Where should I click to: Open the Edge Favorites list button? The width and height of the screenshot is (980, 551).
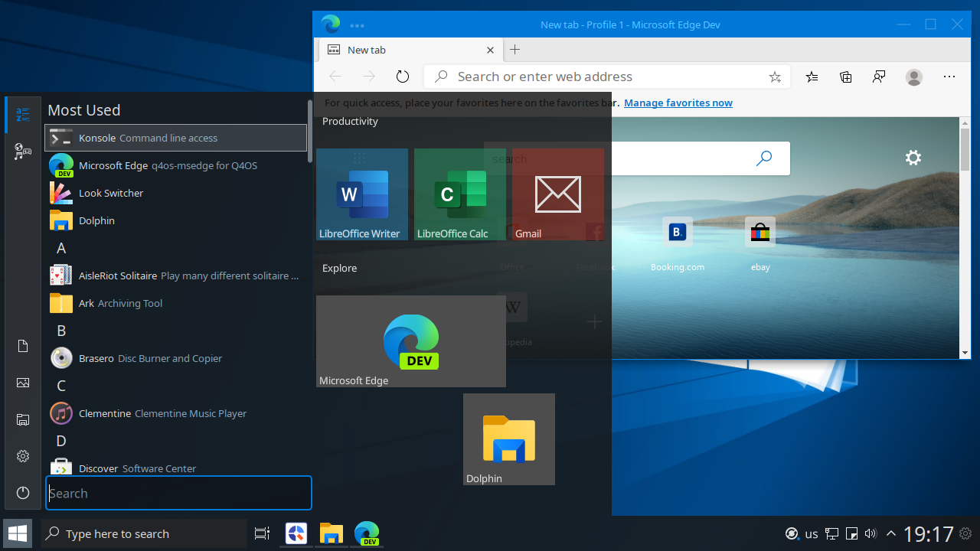click(x=812, y=77)
